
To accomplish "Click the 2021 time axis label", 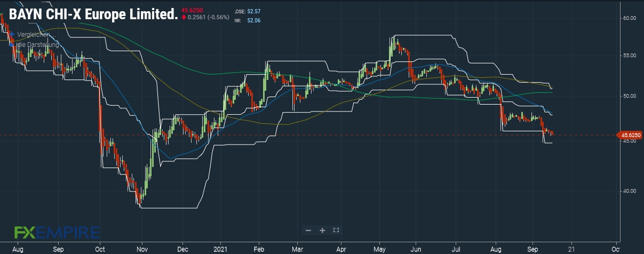I will click(x=221, y=249).
